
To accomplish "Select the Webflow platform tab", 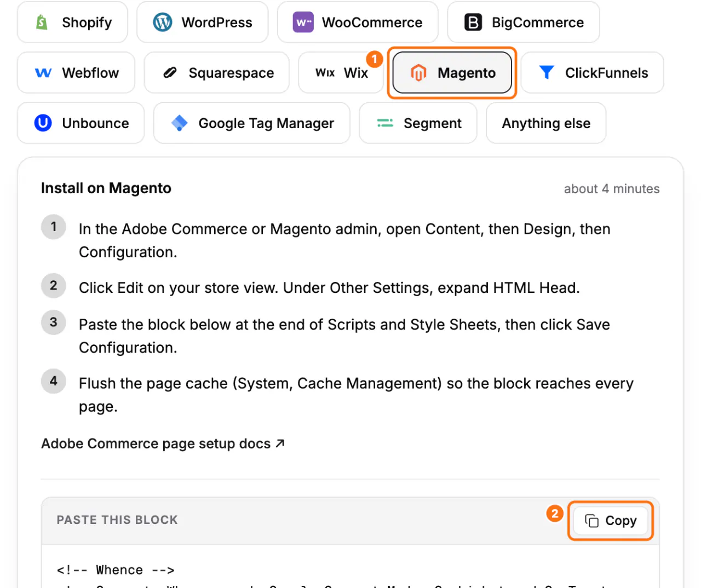I will (76, 73).
